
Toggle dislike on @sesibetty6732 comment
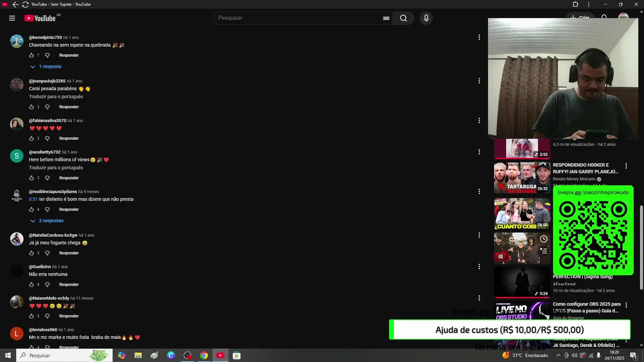(47, 178)
